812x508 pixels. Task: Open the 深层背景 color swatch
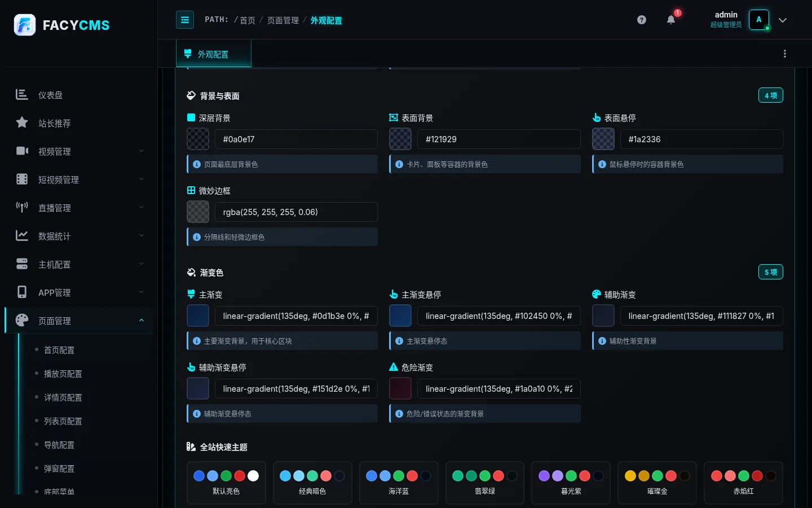(198, 139)
